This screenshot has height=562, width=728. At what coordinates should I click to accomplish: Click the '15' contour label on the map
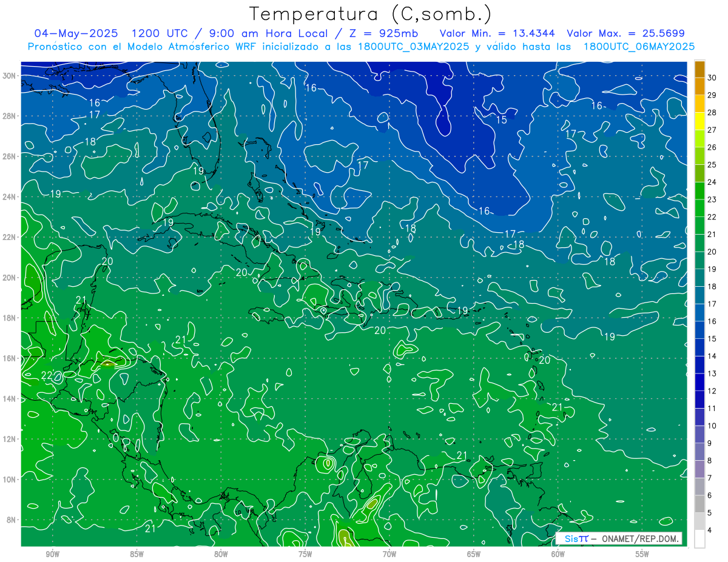(502, 120)
